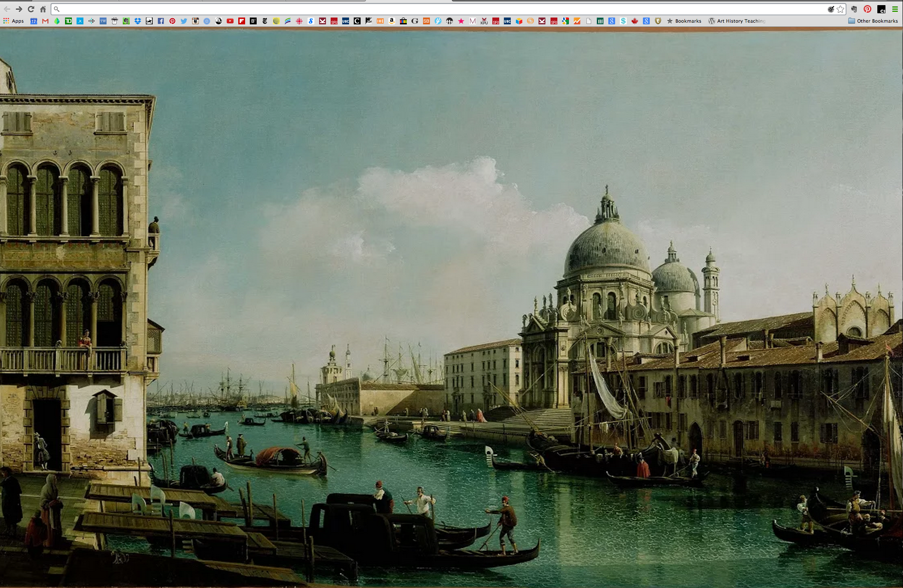Click the black CI extension icon
Screen dimensions: 903x588
881,9
